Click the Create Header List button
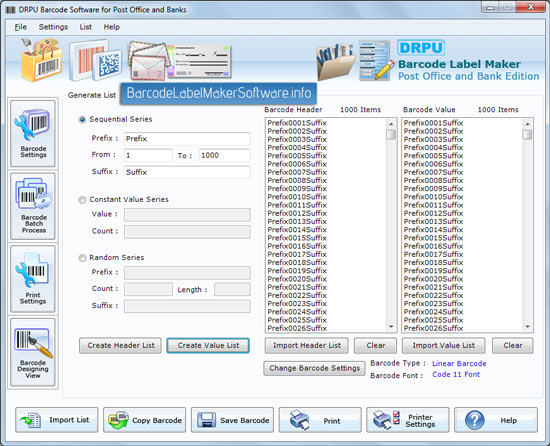The width and height of the screenshot is (550, 446). point(120,345)
